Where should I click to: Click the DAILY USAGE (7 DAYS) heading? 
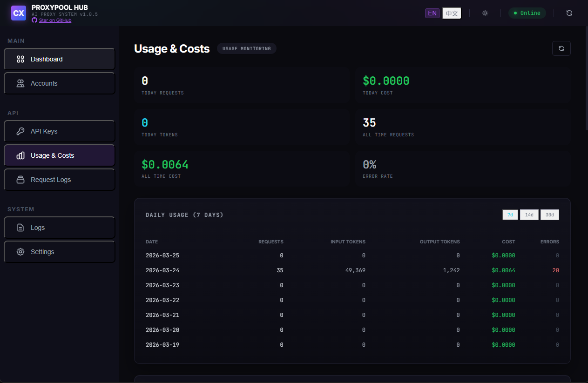pyautogui.click(x=184, y=215)
